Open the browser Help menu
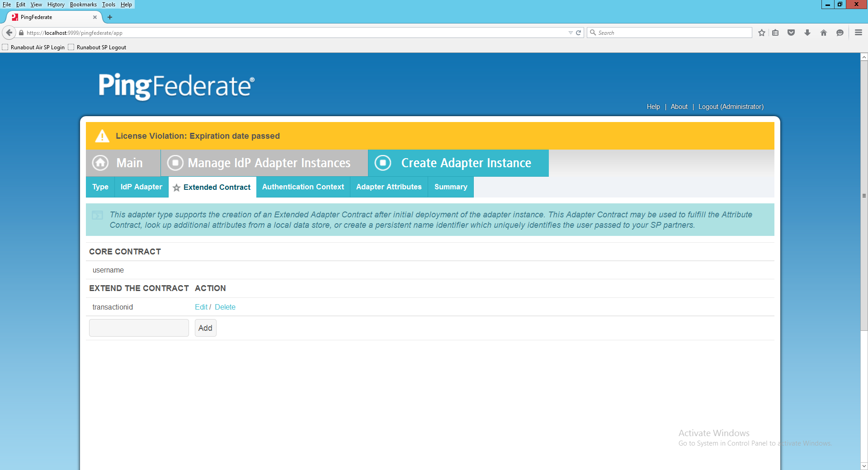This screenshot has width=868, height=470. 126,5
